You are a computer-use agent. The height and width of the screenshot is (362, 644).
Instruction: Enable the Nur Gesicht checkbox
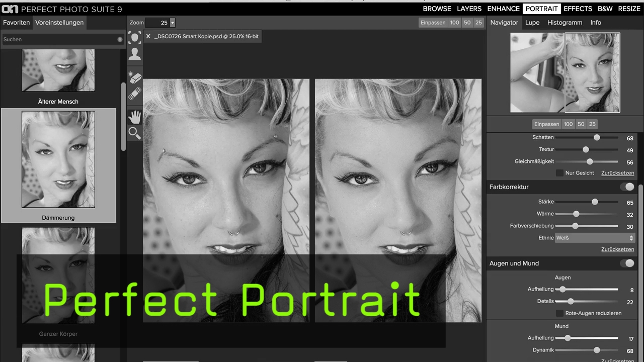[559, 173]
